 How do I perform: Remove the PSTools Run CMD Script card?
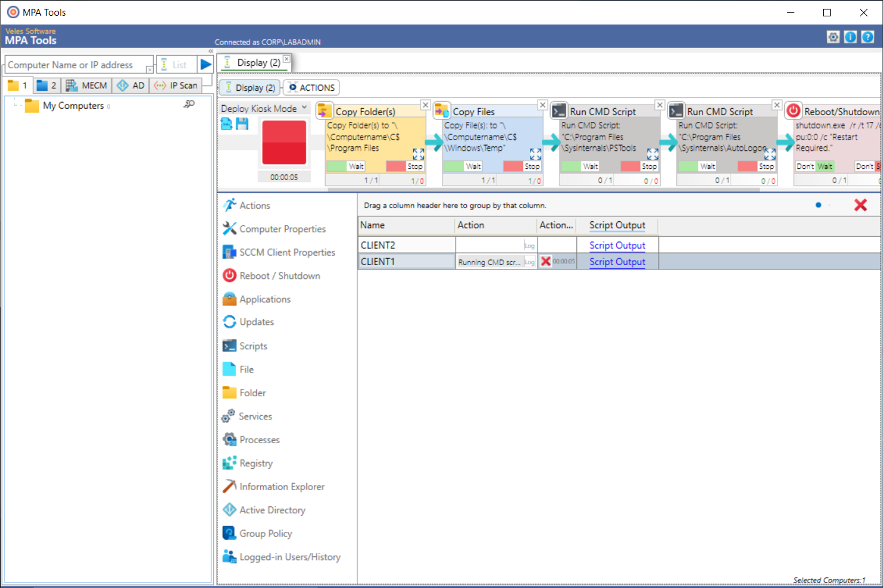[x=659, y=105]
